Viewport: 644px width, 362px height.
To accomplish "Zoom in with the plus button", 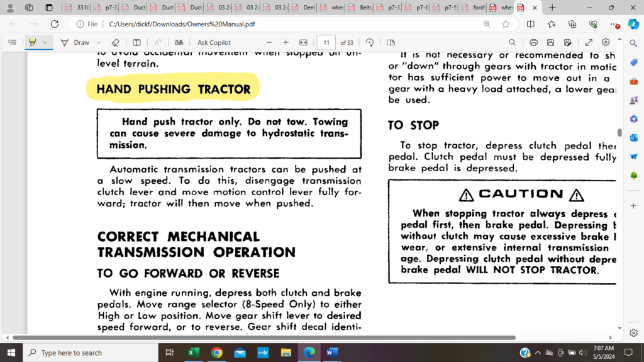I will coord(286,42).
